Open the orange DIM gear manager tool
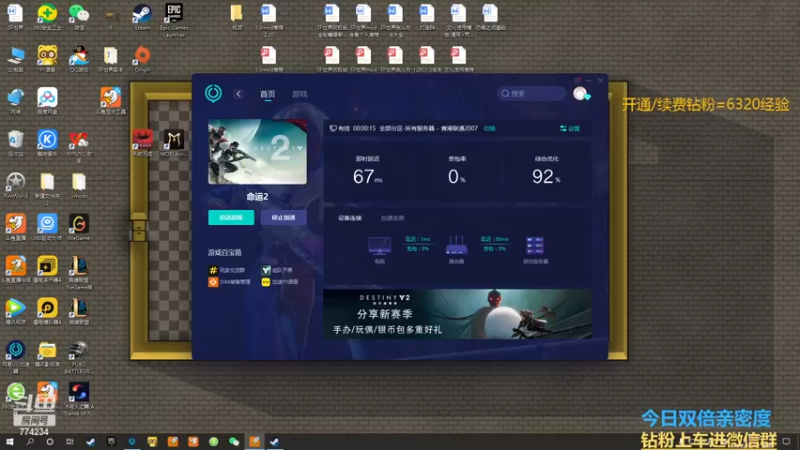 (x=230, y=282)
